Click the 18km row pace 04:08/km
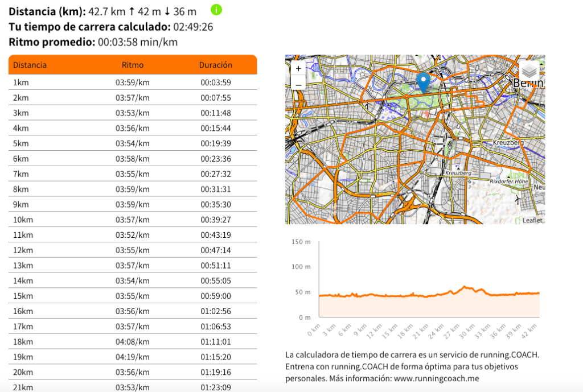Viewport: 583px width, 392px height. [x=133, y=341]
